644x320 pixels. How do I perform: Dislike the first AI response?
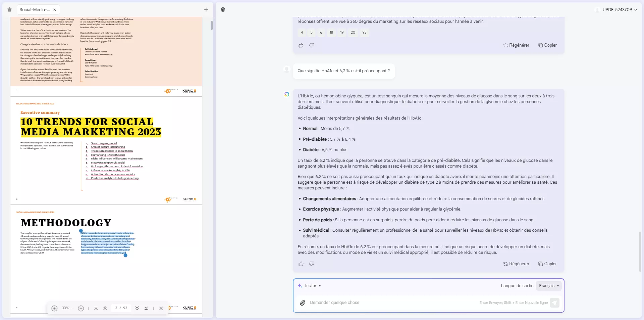click(x=312, y=45)
